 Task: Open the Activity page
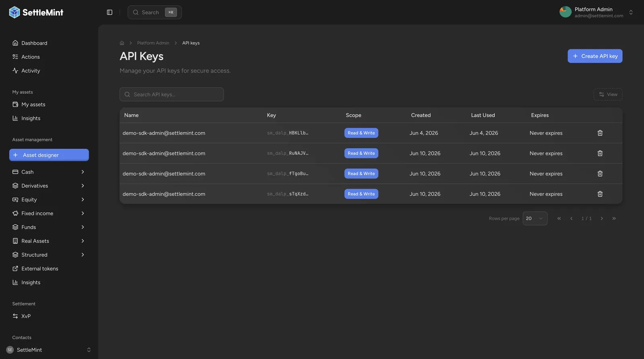pos(49,71)
